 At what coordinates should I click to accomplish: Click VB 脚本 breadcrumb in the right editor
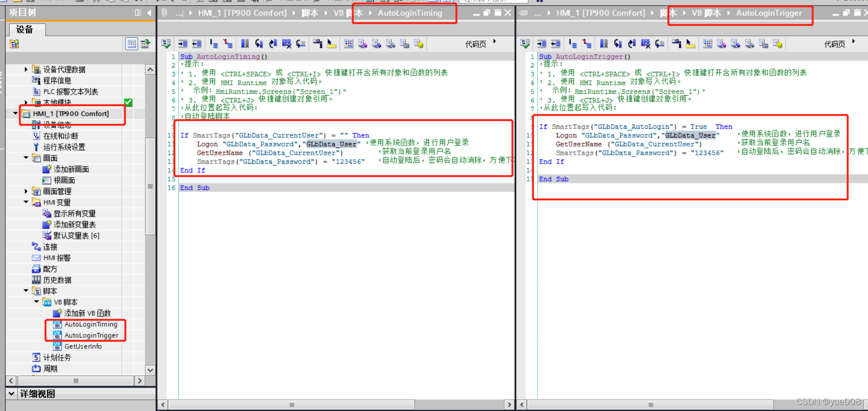pyautogui.click(x=706, y=13)
